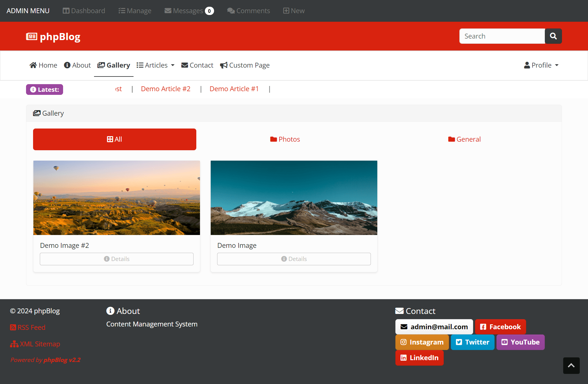Click the scroll-to-top arrow button
Screen dimensions: 588x384
click(571, 366)
